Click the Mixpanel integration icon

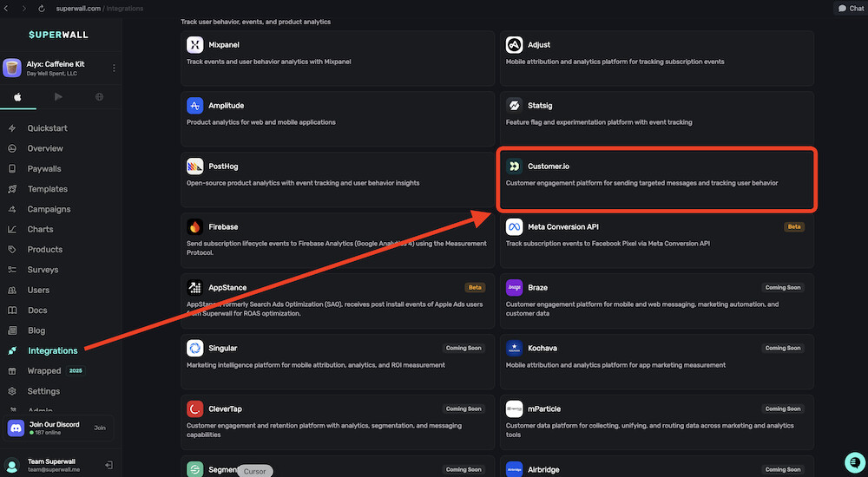194,45
